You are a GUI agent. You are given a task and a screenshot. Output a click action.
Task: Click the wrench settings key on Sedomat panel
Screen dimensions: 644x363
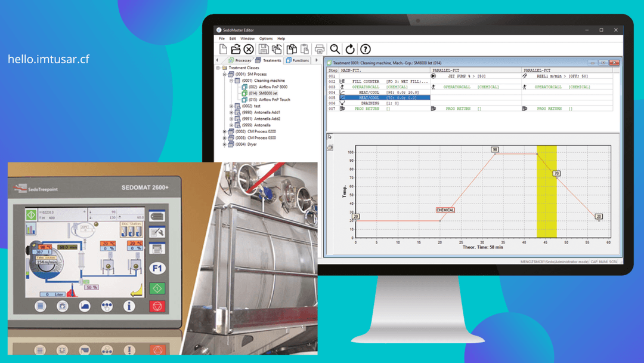coord(157,233)
